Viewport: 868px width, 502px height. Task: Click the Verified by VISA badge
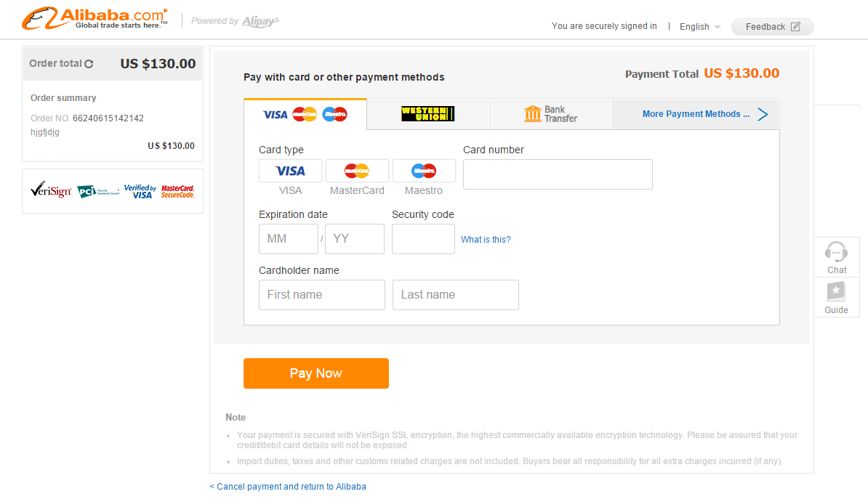pyautogui.click(x=140, y=192)
